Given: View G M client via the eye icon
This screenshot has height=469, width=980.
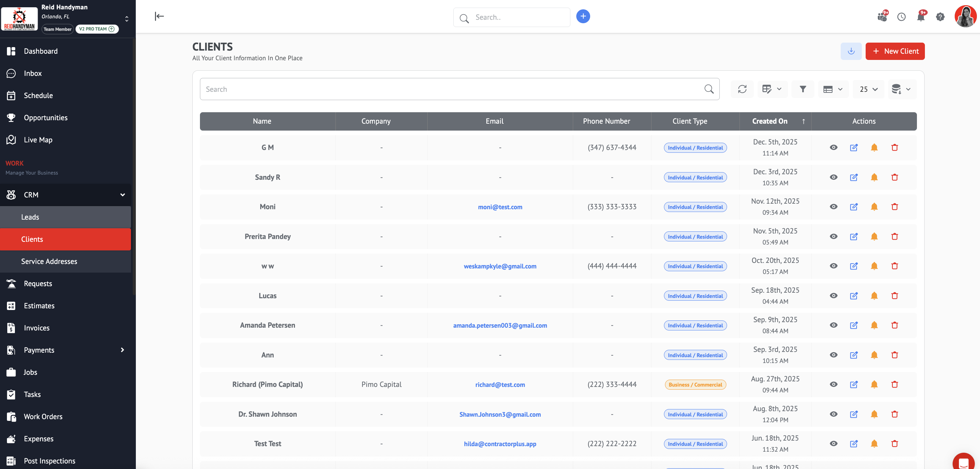Looking at the screenshot, I should pyautogui.click(x=833, y=148).
